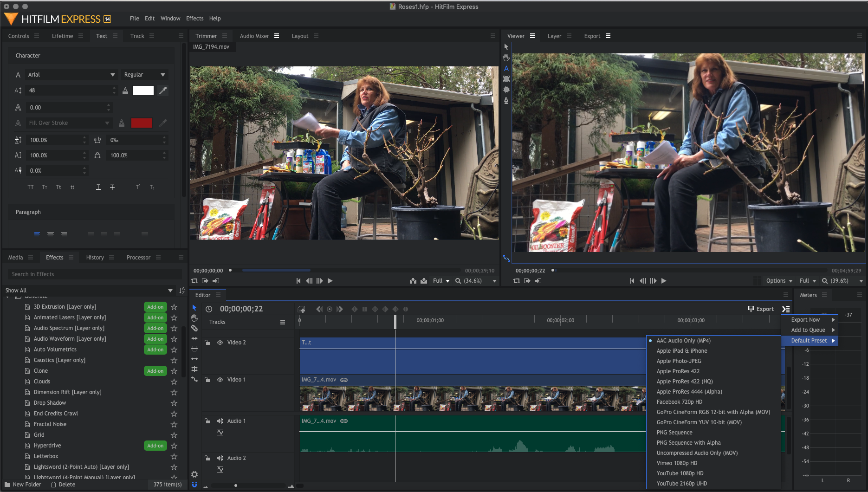Open the Arial font family dropdown
The height and width of the screenshot is (492, 868).
(x=71, y=75)
